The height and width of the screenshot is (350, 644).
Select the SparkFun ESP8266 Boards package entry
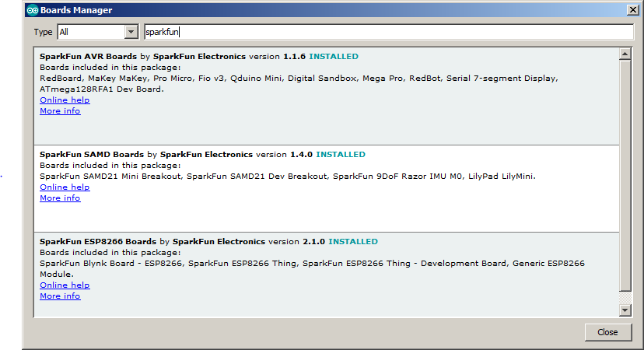tap(327, 275)
